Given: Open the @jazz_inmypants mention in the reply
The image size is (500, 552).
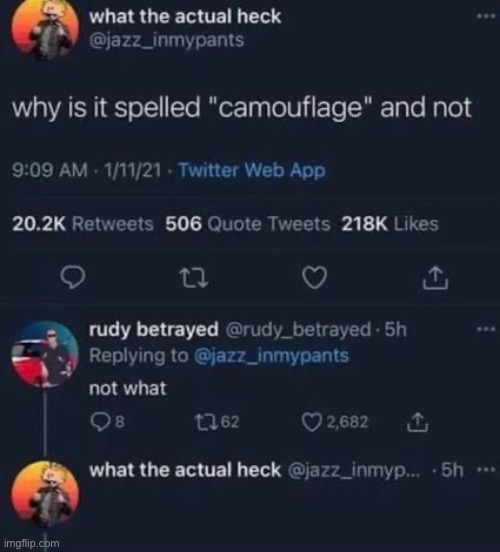Looking at the screenshot, I should click(x=271, y=356).
